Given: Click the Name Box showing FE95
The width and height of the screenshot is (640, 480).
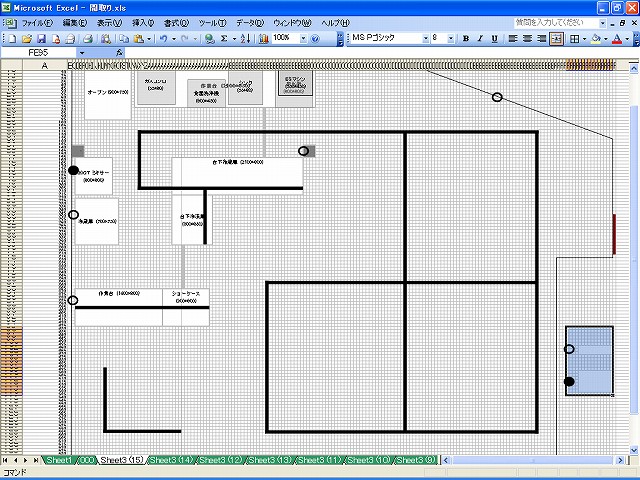Looking at the screenshot, I should 39,52.
